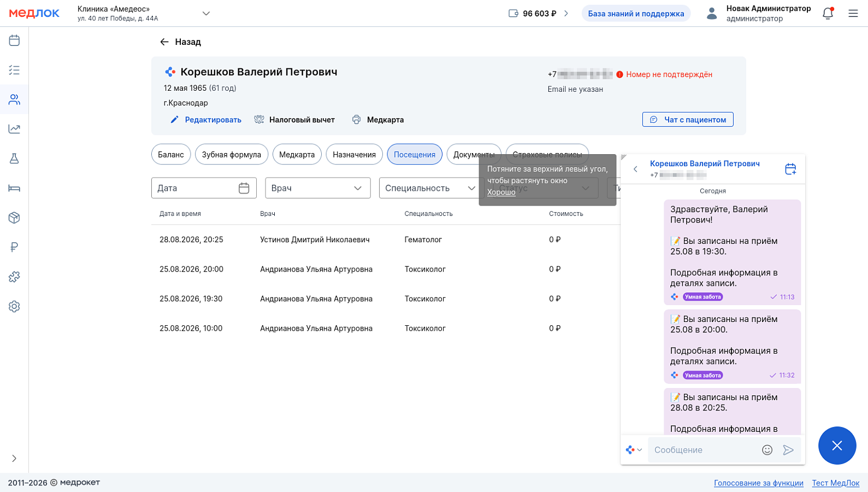Close the chat with round button

point(837,446)
